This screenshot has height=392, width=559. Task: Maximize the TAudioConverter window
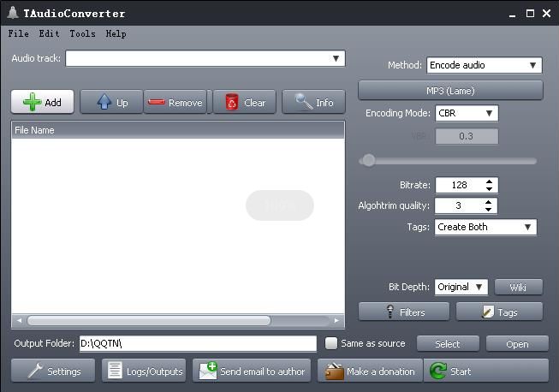[x=530, y=14]
